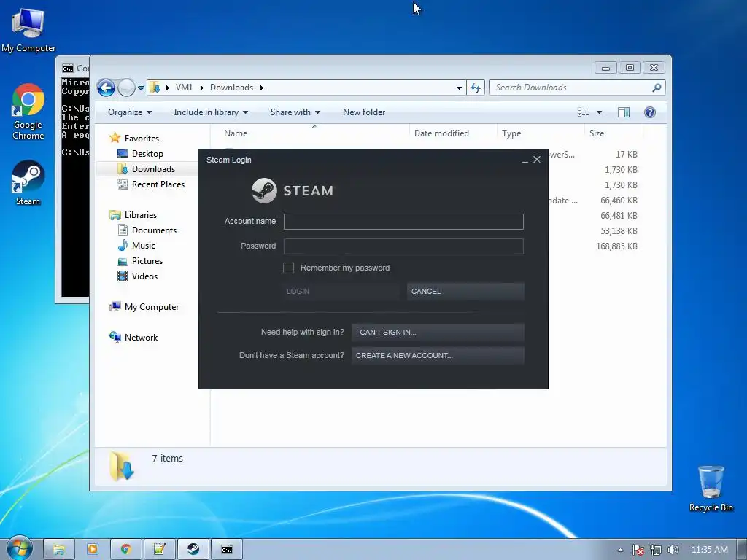The height and width of the screenshot is (560, 747).
Task: Open the Documents library
Action: 154,230
